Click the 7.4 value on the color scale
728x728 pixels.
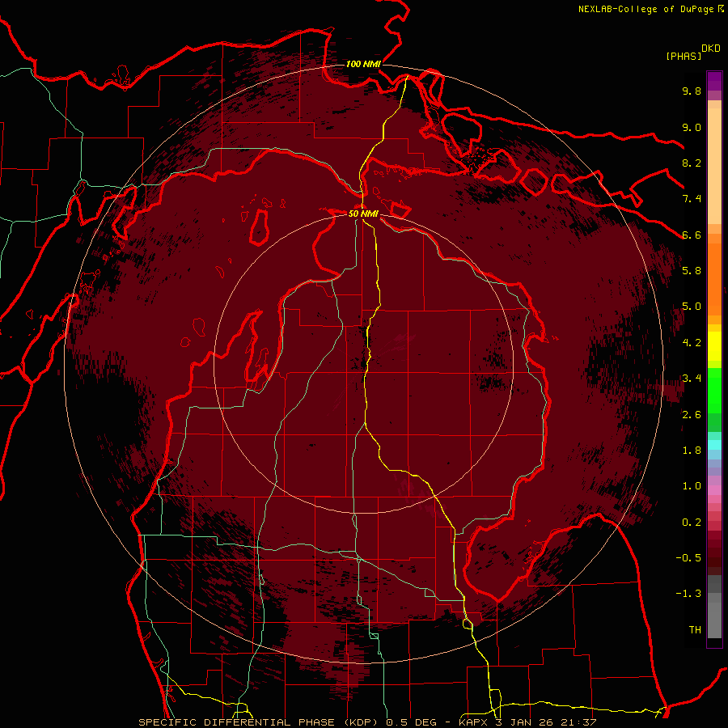(x=692, y=199)
